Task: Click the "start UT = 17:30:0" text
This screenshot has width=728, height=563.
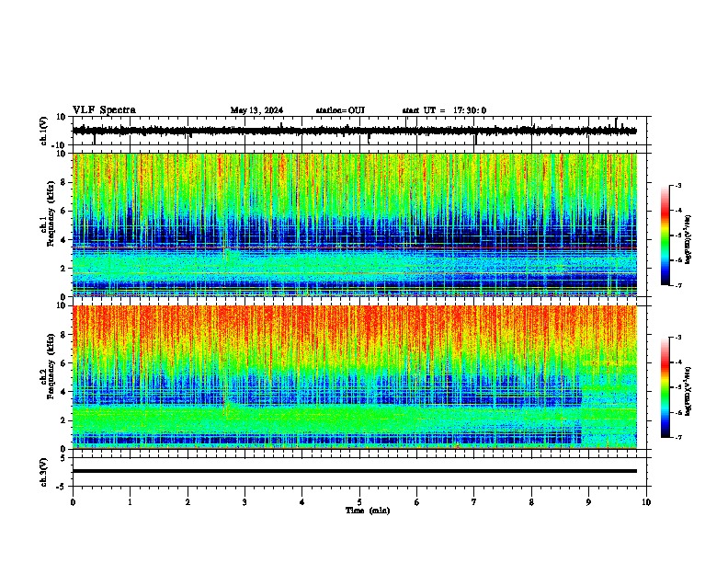Action: pyautogui.click(x=444, y=110)
